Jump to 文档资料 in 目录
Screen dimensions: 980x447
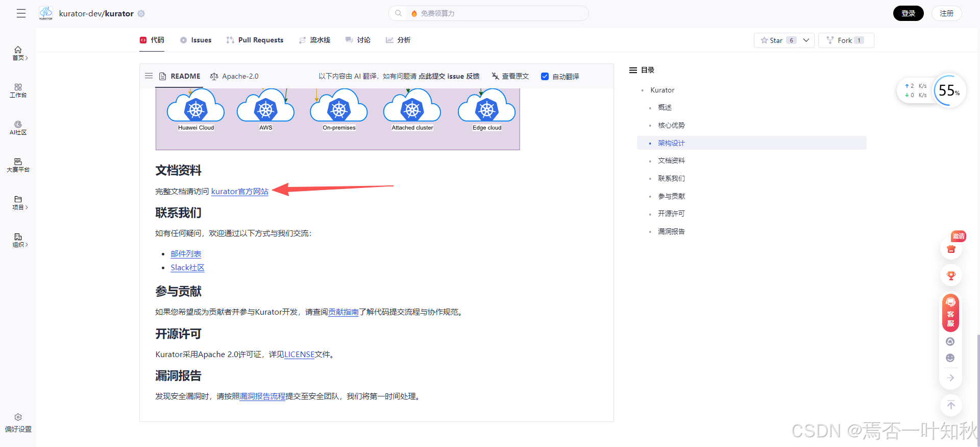(671, 160)
